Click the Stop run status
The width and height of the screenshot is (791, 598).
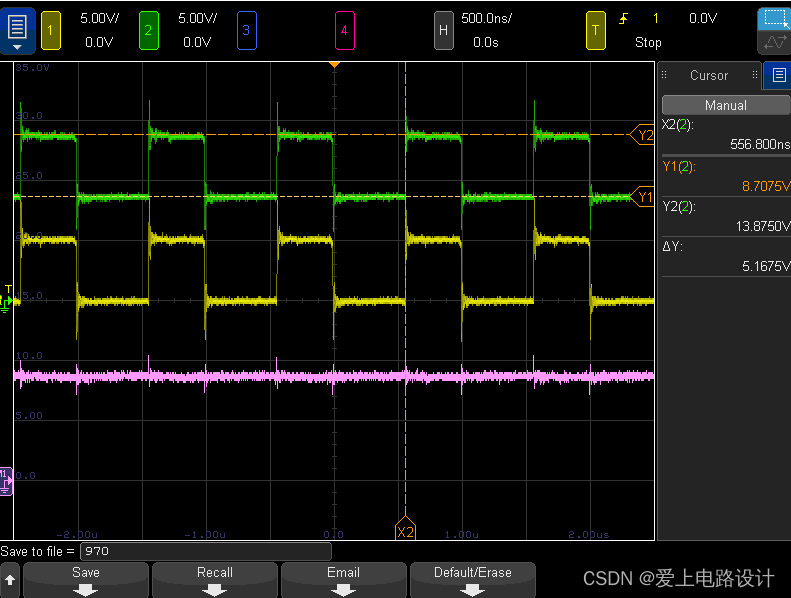click(x=648, y=42)
